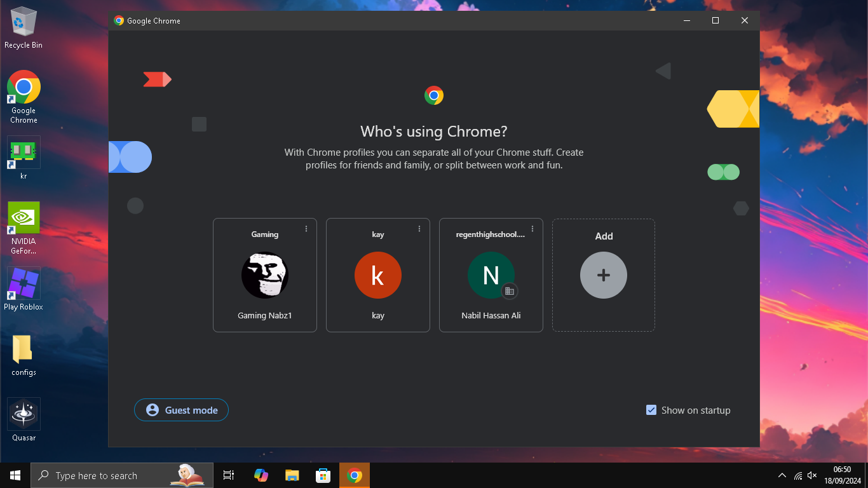Select the Quasar desktop icon

pyautogui.click(x=24, y=419)
